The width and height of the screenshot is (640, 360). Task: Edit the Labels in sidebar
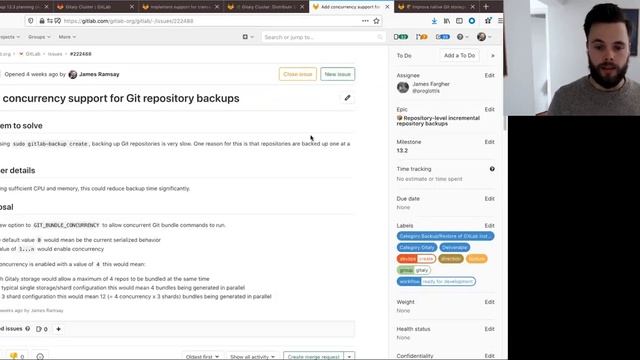point(489,226)
